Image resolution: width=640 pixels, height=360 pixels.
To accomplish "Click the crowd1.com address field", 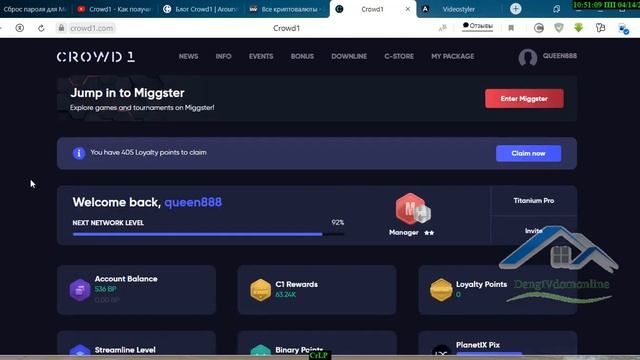I will click(x=91, y=28).
